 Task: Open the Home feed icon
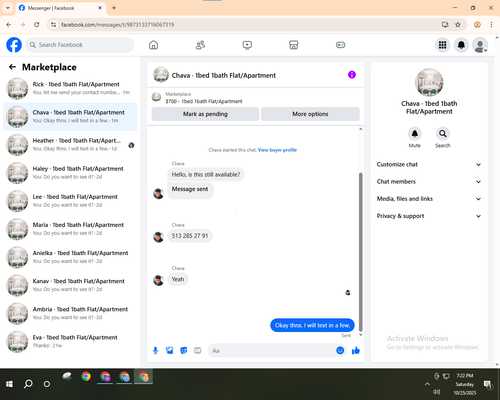click(153, 45)
